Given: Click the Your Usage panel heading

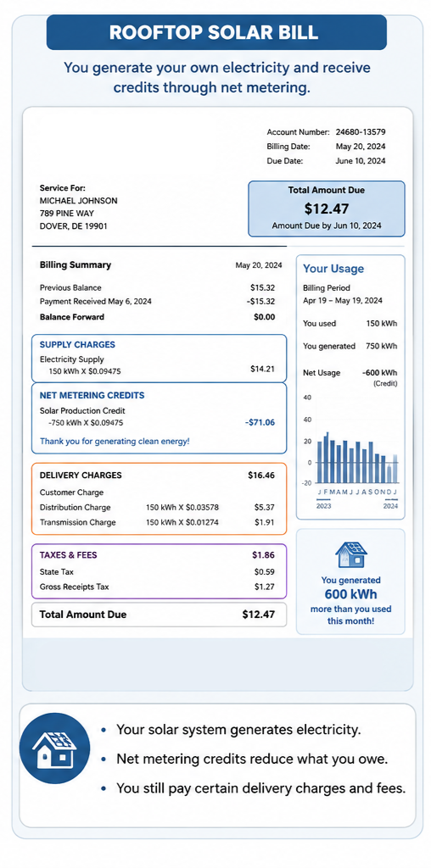Looking at the screenshot, I should click(x=333, y=269).
